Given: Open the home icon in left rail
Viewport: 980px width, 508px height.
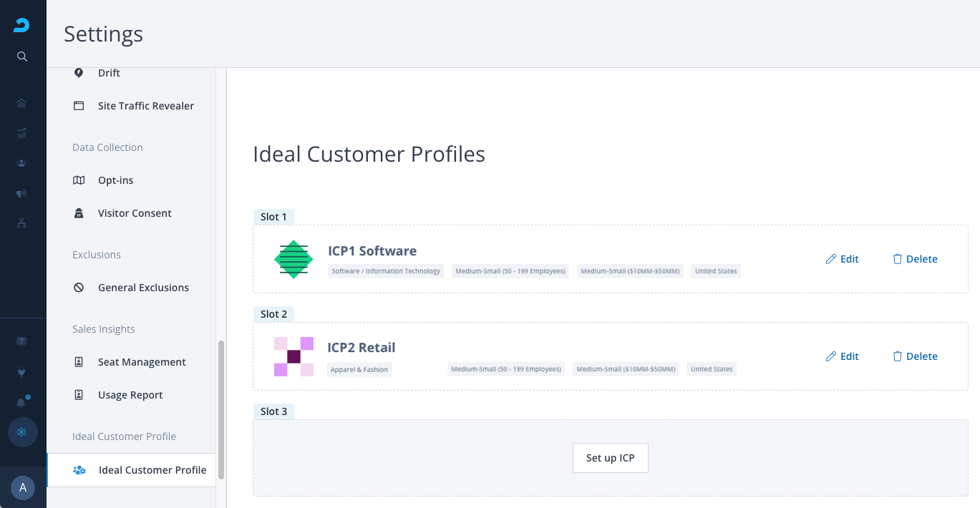Looking at the screenshot, I should click(21, 103).
